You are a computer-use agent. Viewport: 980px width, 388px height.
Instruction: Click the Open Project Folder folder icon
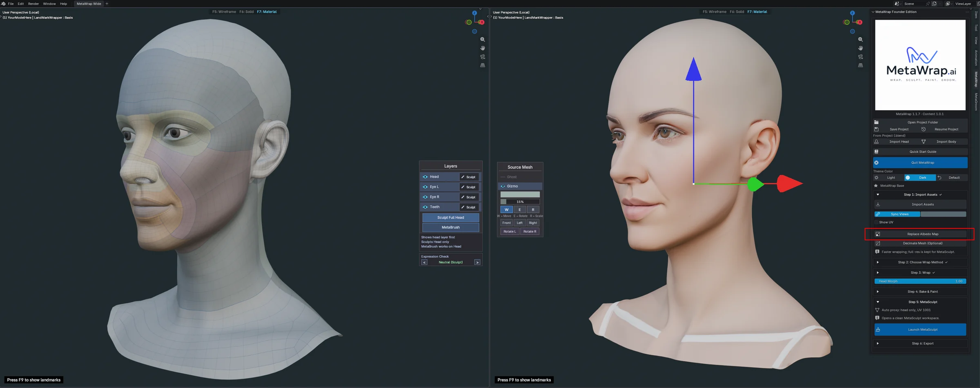click(876, 122)
